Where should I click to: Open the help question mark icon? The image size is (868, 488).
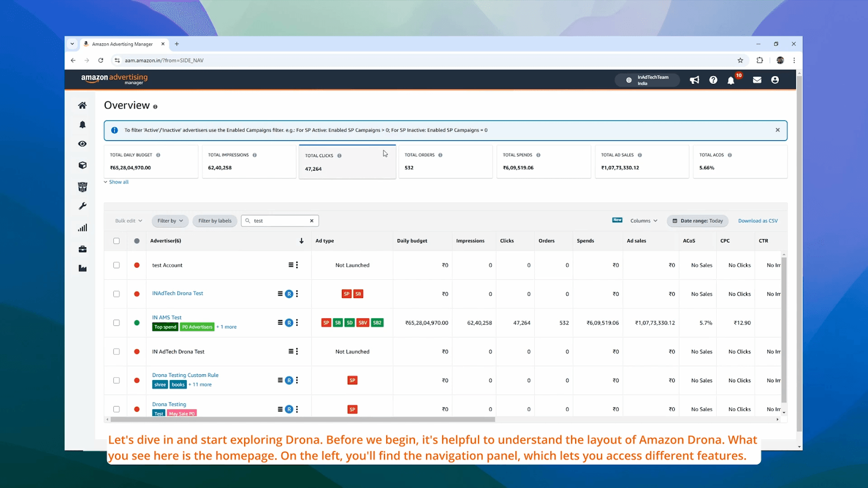713,80
